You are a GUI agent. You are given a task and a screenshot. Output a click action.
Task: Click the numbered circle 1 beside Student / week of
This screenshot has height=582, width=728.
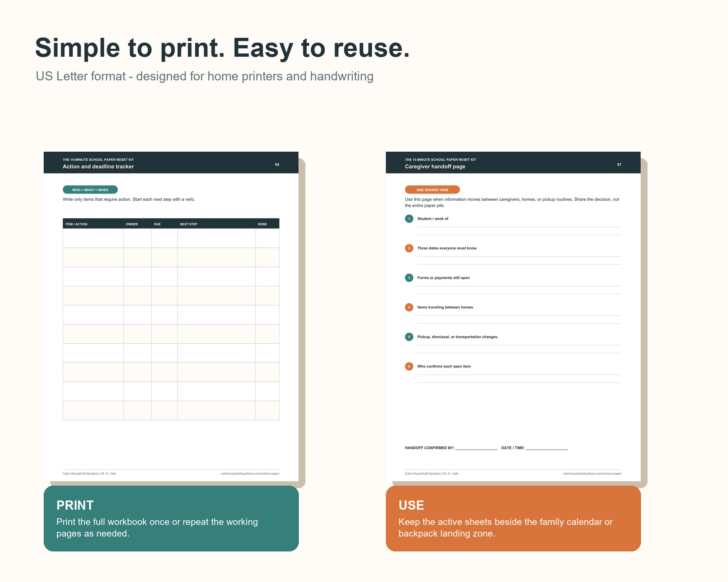point(409,219)
